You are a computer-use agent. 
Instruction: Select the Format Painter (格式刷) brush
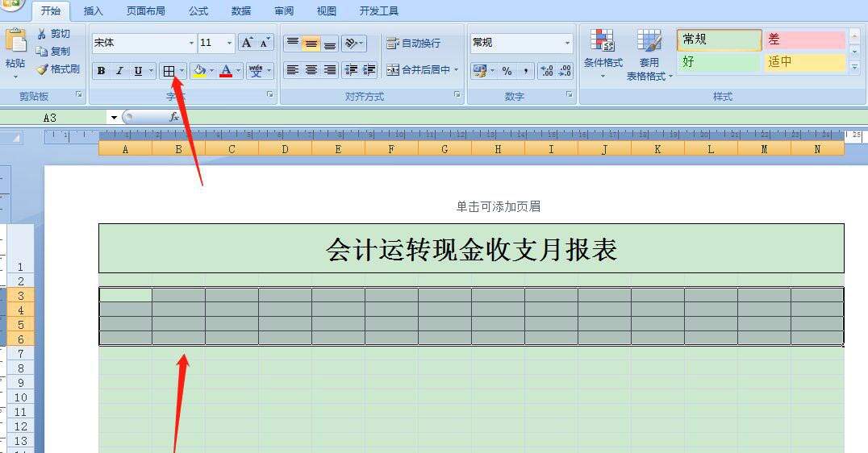tap(42, 69)
